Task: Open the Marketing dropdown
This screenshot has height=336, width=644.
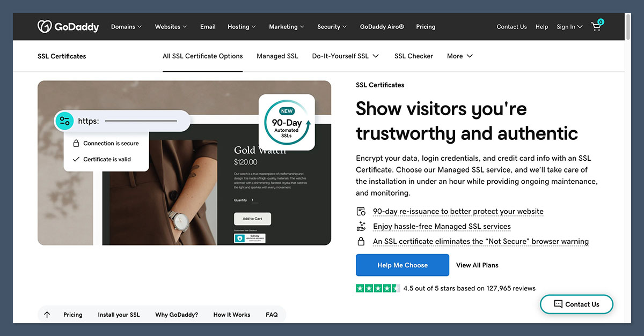Action: coord(287,26)
